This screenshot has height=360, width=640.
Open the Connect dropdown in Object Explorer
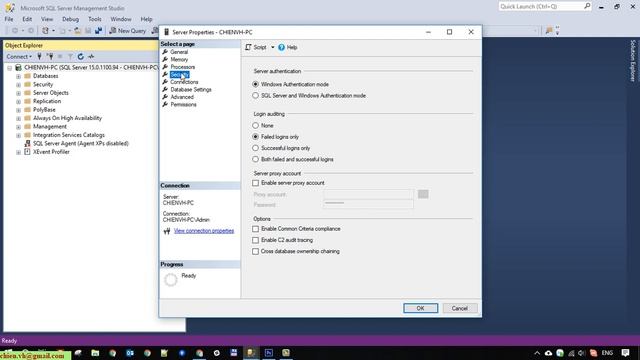pyautogui.click(x=19, y=56)
